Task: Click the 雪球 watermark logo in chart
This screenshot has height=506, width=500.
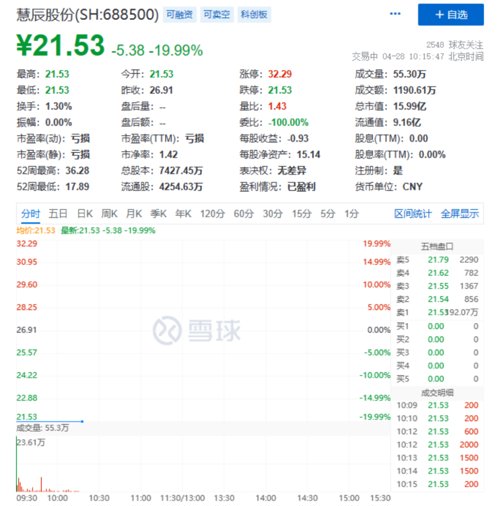Action: (x=197, y=330)
